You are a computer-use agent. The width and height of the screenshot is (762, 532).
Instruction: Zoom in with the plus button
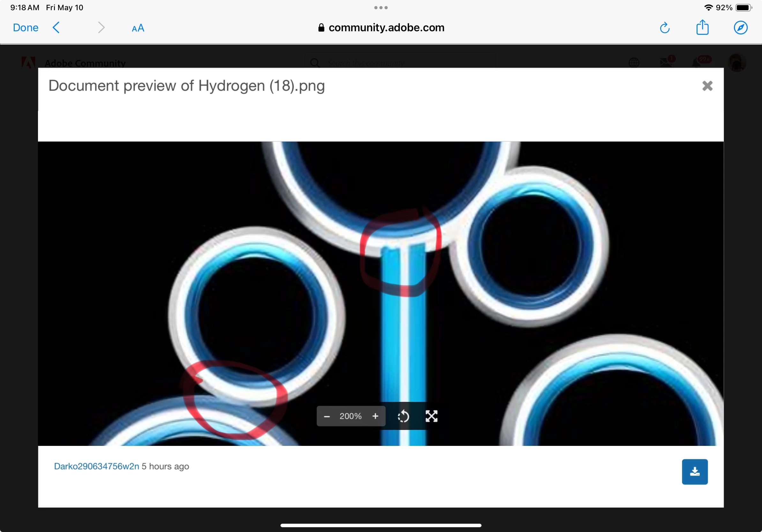pyautogui.click(x=375, y=416)
